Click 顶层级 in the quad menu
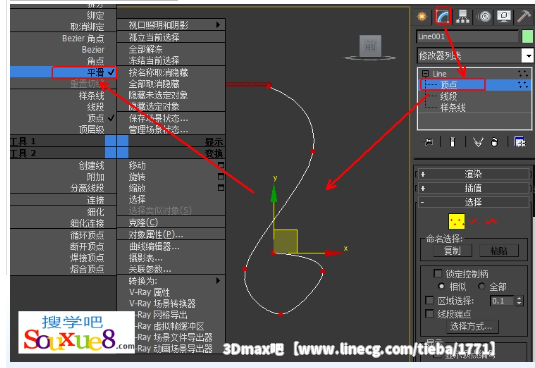535x368 pixels. [92, 129]
